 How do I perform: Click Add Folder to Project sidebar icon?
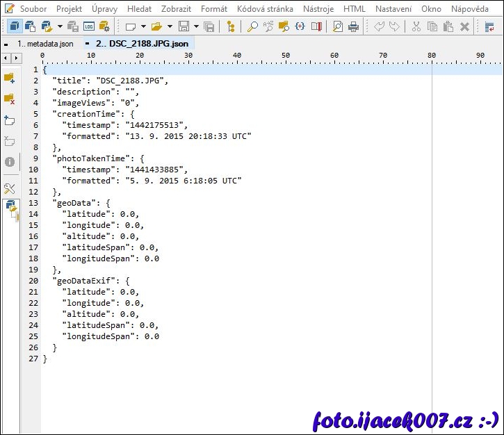[10, 77]
